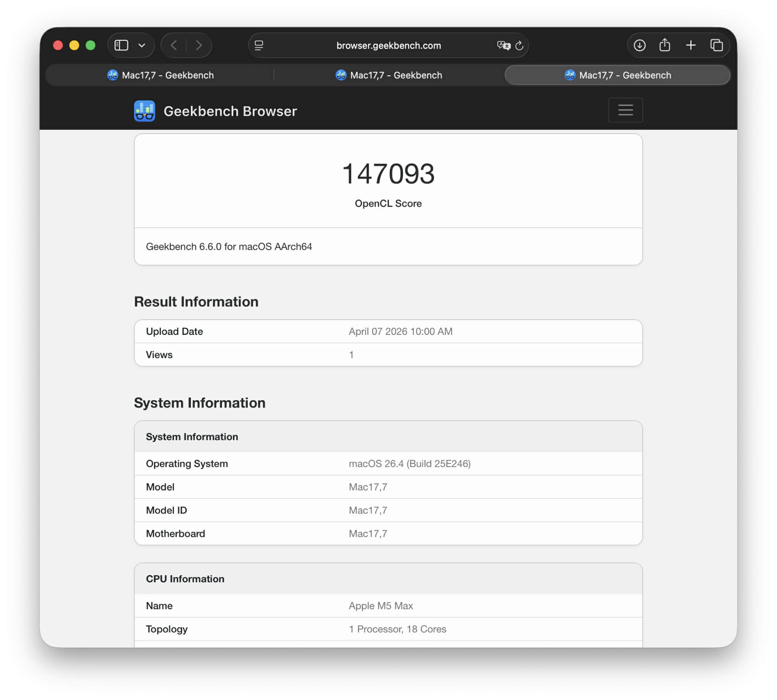Click the green full screen window button
The image size is (777, 700).
click(91, 45)
